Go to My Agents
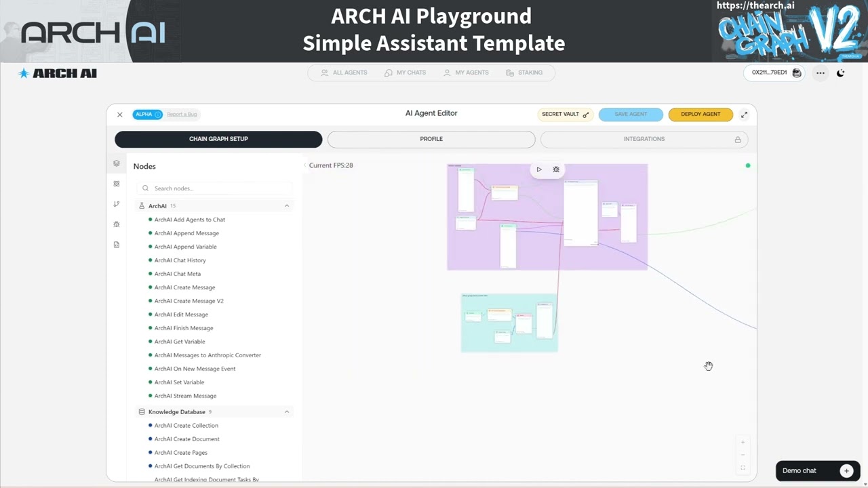The width and height of the screenshot is (868, 488). click(466, 73)
